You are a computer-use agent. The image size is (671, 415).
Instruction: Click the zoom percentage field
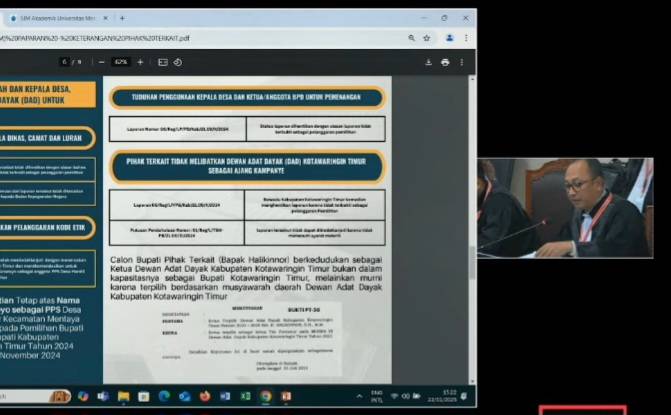tap(121, 62)
